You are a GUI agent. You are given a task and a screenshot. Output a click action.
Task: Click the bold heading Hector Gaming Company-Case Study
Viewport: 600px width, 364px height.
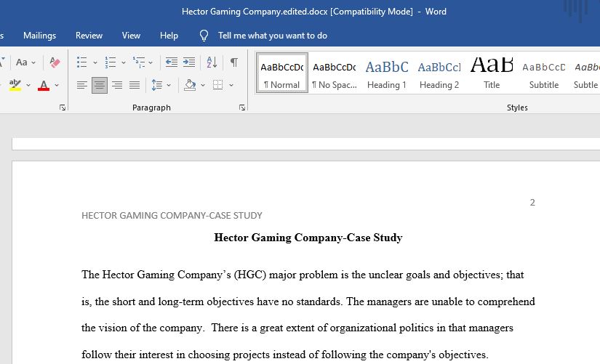(x=308, y=238)
